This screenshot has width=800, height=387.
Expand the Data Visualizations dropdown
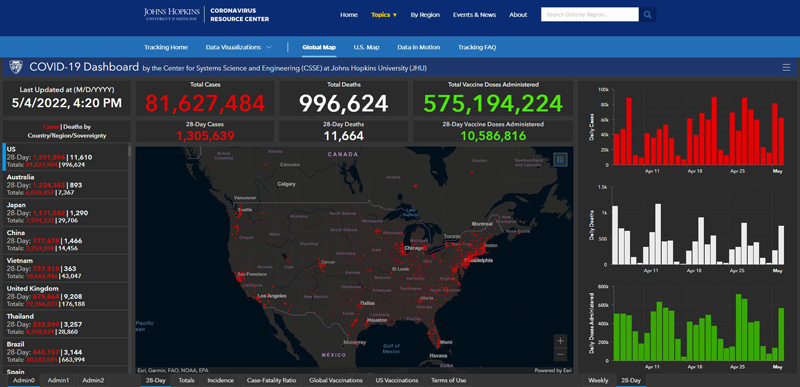click(x=238, y=47)
